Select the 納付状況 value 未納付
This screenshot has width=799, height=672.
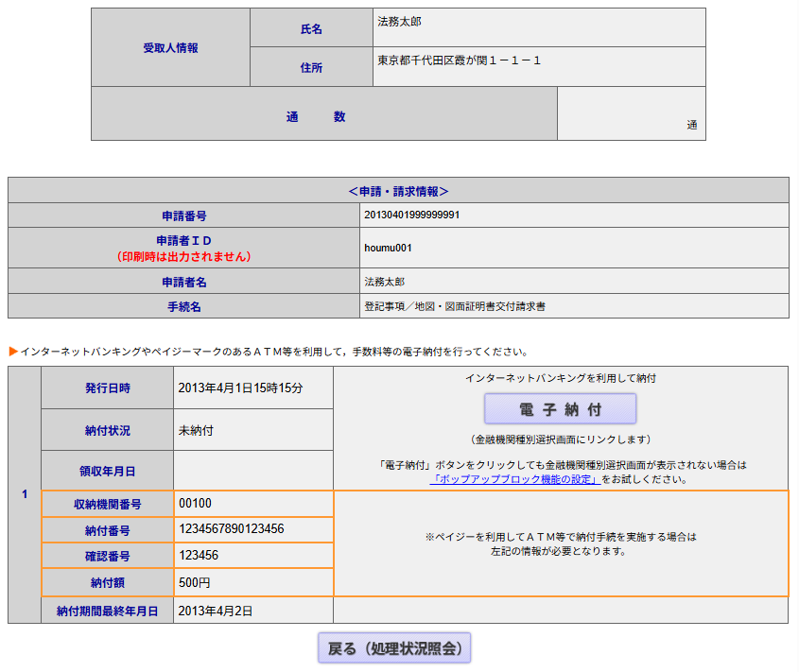click(x=196, y=430)
